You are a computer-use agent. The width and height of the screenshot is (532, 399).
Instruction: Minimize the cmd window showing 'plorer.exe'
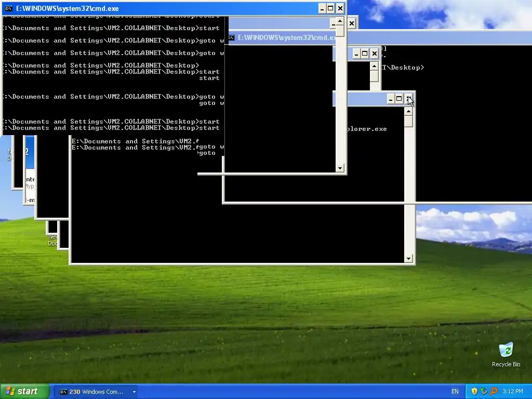click(x=391, y=99)
